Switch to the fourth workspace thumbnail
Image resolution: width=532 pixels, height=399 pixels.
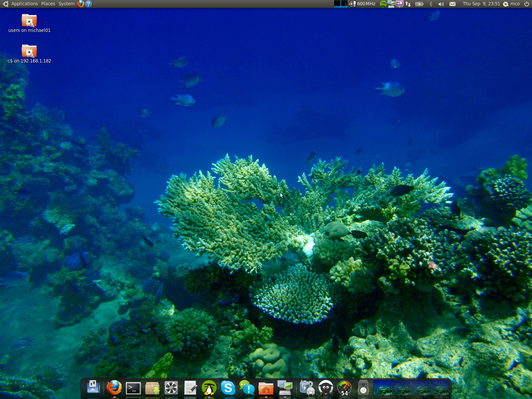click(x=440, y=388)
